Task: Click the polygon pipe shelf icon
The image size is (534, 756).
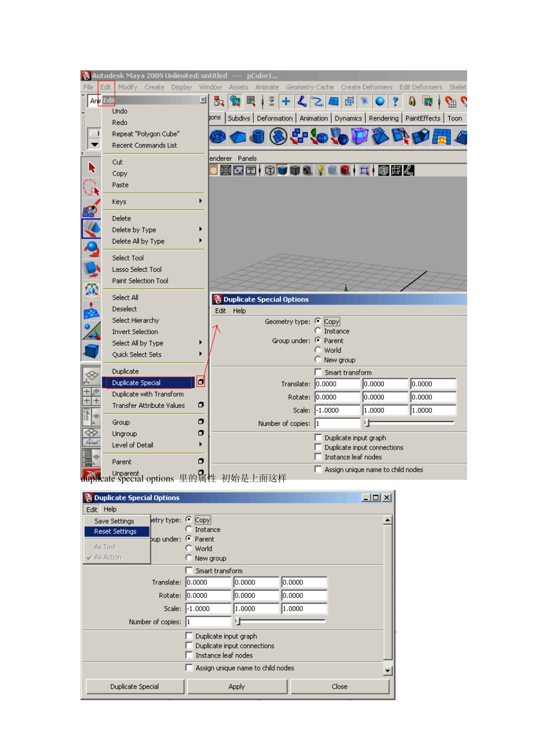Action: pyautogui.click(x=258, y=137)
